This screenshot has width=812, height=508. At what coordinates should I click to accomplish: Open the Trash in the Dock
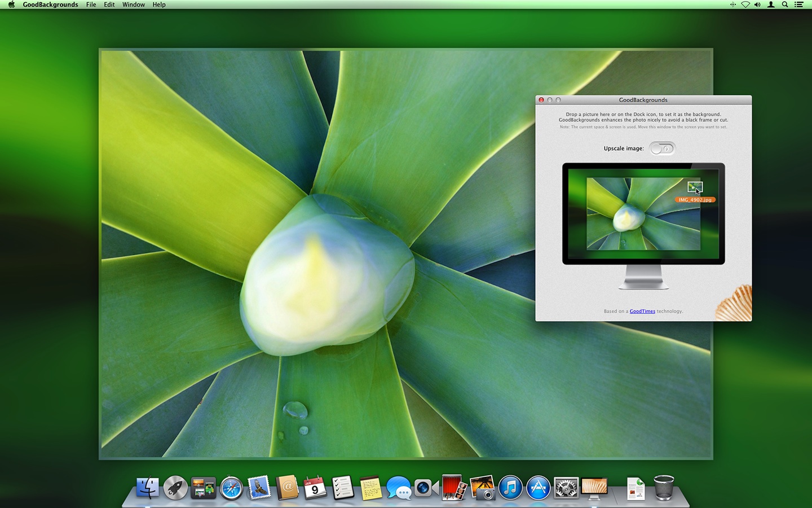[x=664, y=488]
